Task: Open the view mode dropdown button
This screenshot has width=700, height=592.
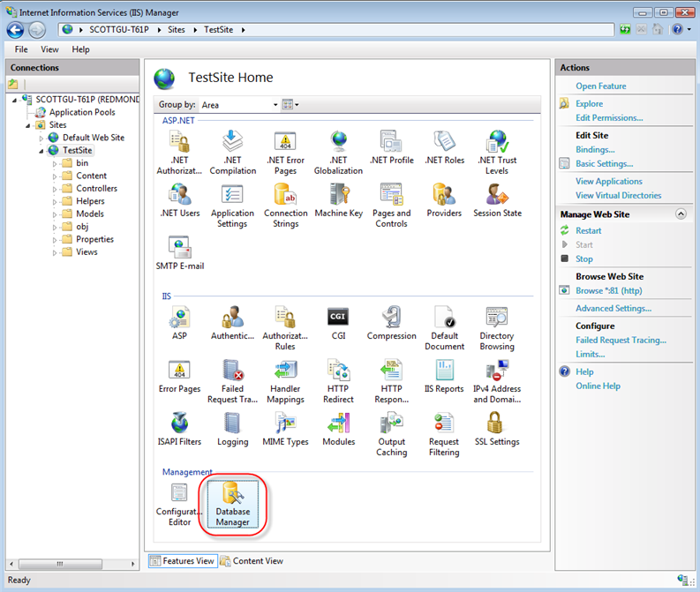Action: (290, 105)
